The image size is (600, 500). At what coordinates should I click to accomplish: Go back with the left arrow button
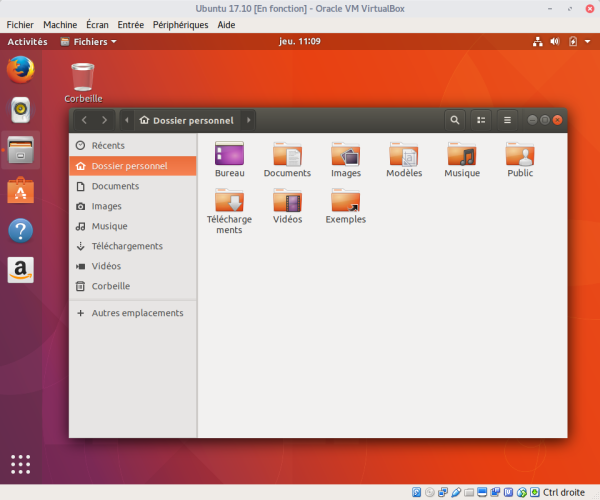(x=84, y=120)
